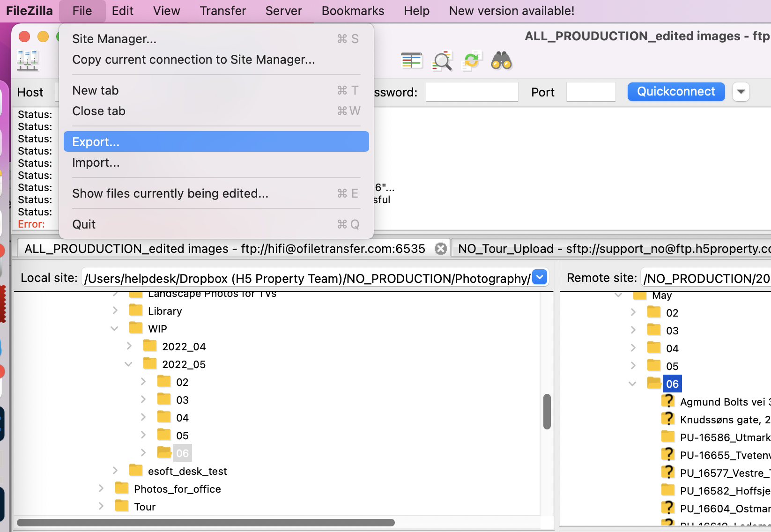
Task: Click the question-mark icon beside PU_16577_Vestre
Action: pos(668,473)
